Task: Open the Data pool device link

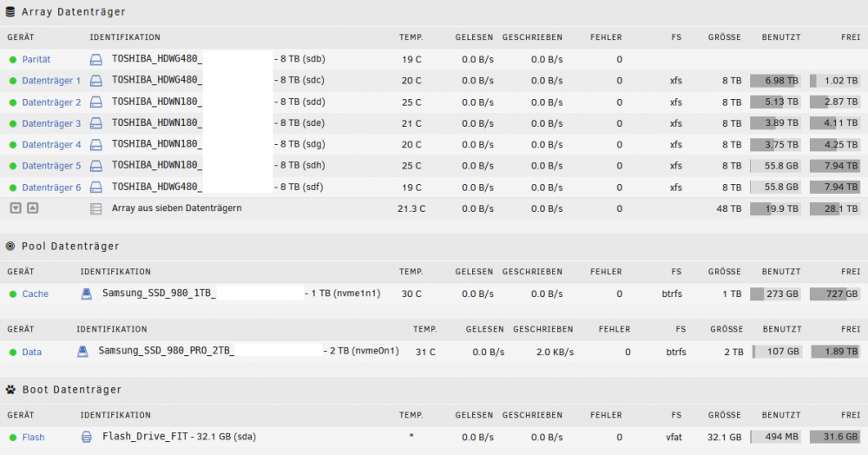Action: click(x=31, y=352)
